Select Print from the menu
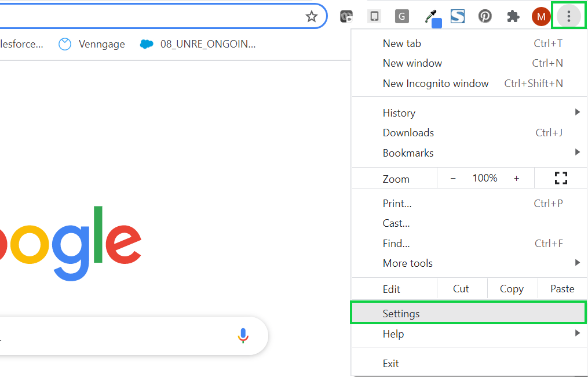 469,204
